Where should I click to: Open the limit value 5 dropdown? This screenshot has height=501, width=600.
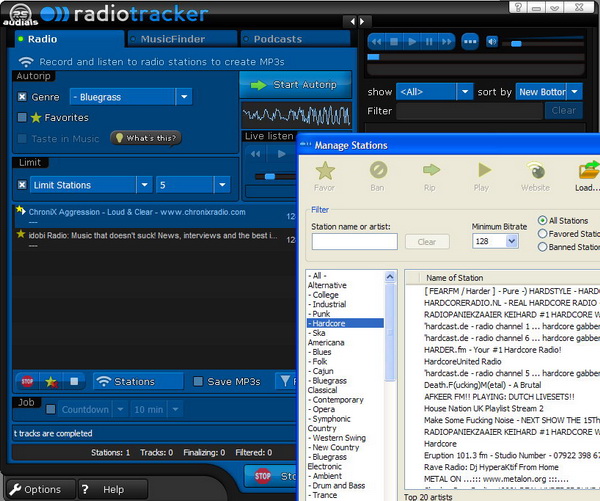click(x=222, y=185)
